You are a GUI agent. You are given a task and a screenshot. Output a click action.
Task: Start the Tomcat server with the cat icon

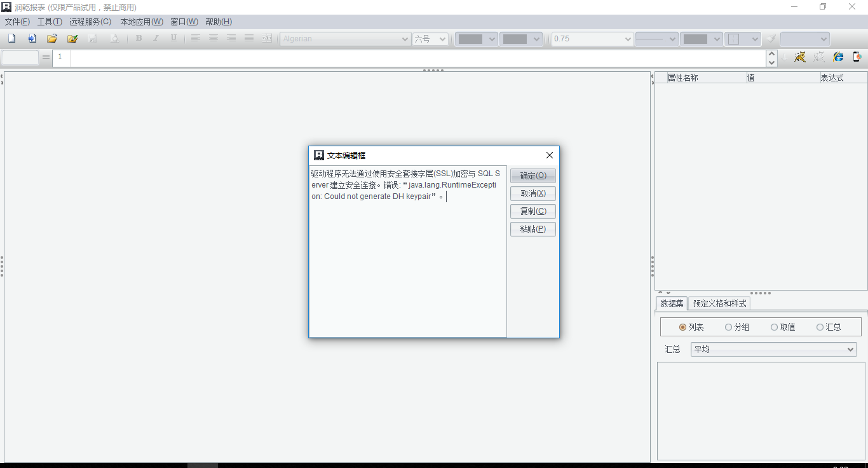click(800, 57)
